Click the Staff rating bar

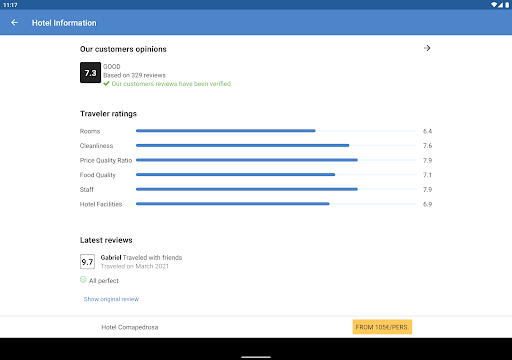click(x=276, y=189)
